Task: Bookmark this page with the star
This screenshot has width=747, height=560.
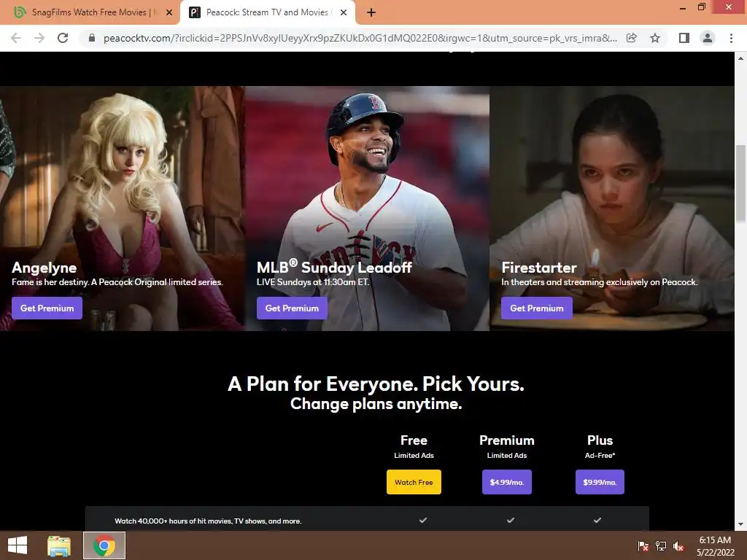Action: point(655,38)
